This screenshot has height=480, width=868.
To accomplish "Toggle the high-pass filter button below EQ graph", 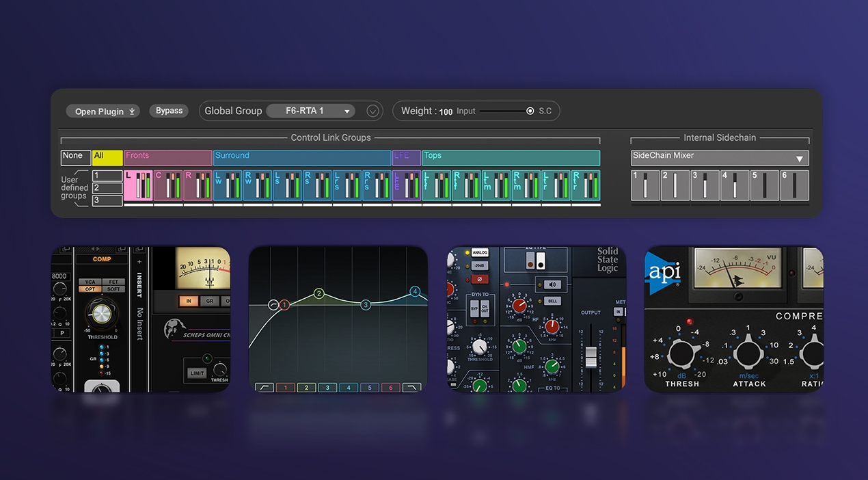I will tap(265, 388).
